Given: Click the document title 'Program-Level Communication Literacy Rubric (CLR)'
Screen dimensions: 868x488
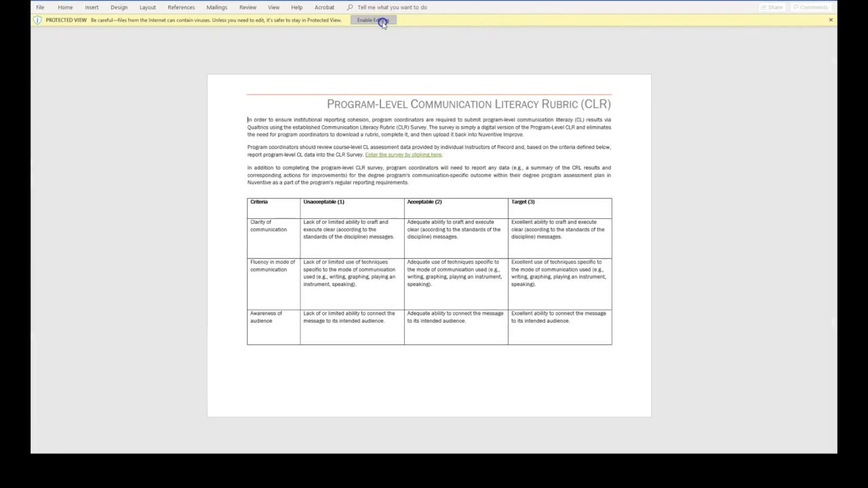Looking at the screenshot, I should 469,104.
